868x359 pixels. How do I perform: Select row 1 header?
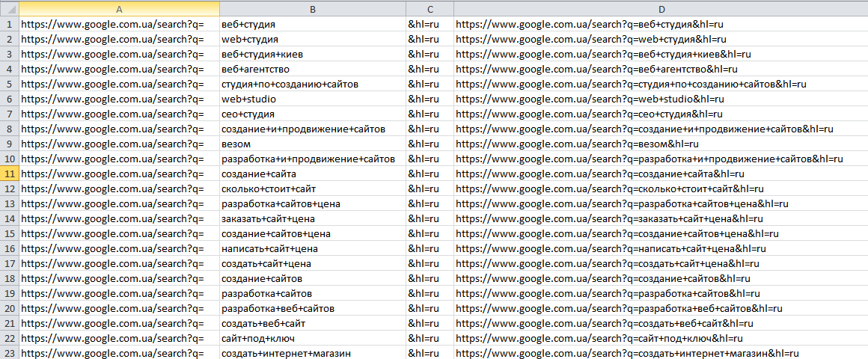click(x=10, y=25)
